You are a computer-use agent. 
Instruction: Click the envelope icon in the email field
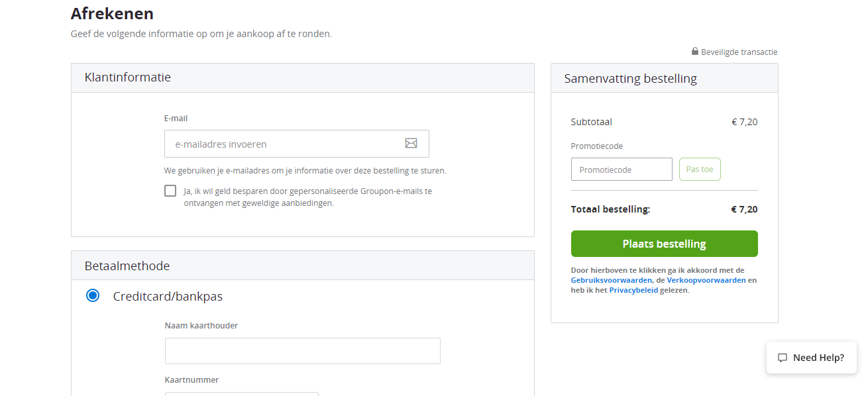pyautogui.click(x=411, y=143)
